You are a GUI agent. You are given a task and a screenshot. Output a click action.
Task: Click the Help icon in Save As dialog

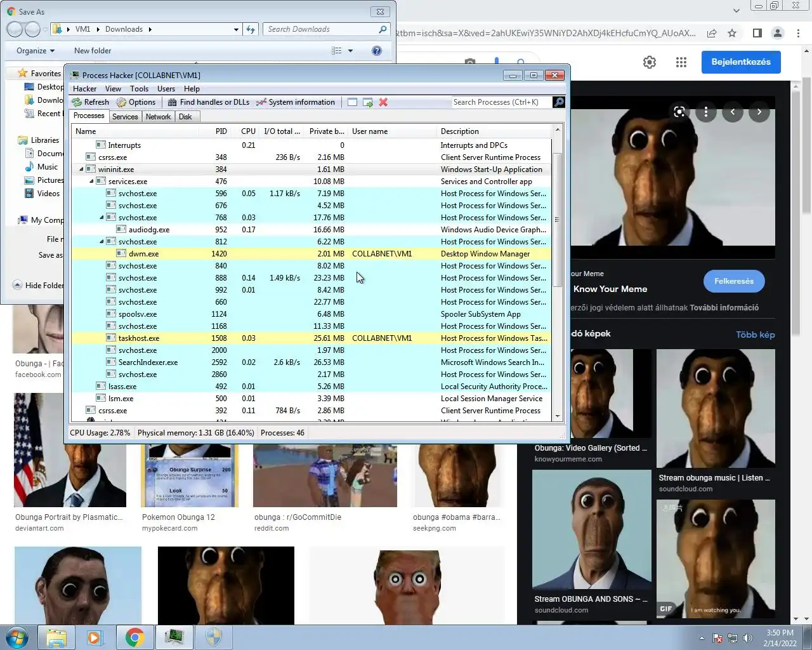click(377, 51)
